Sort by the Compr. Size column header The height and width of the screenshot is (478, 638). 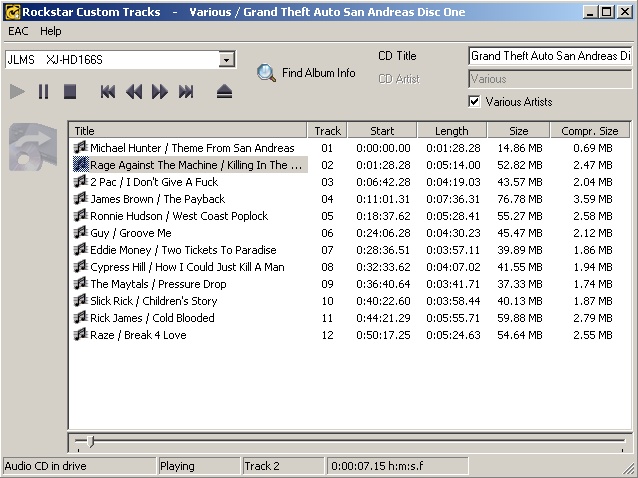tap(590, 131)
